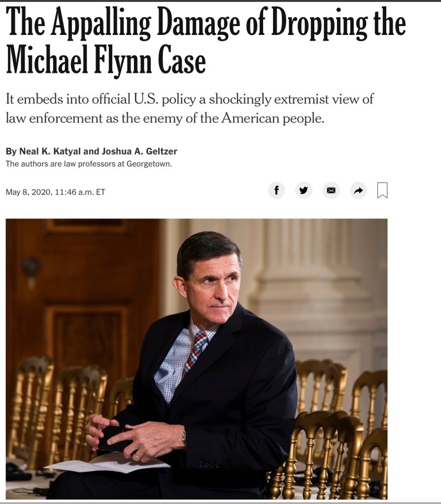441x504 pixels.
Task: Open more sharing options arrow icon
Action: click(358, 190)
